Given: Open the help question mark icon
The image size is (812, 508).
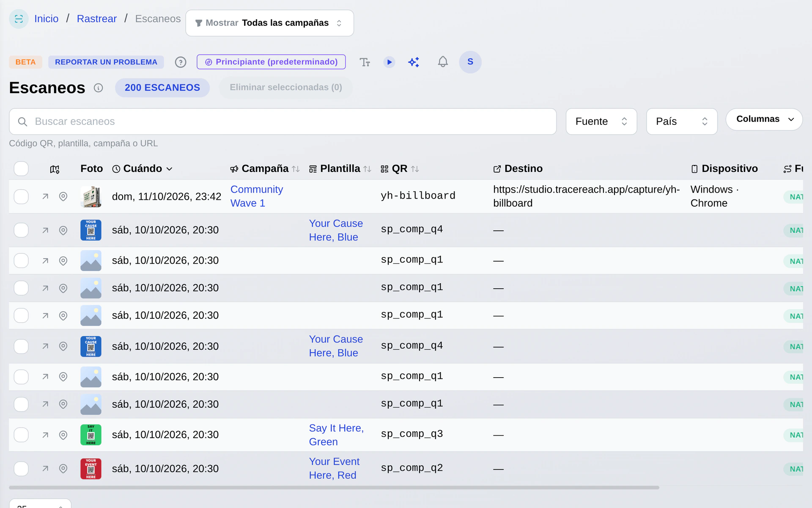Looking at the screenshot, I should tap(181, 62).
